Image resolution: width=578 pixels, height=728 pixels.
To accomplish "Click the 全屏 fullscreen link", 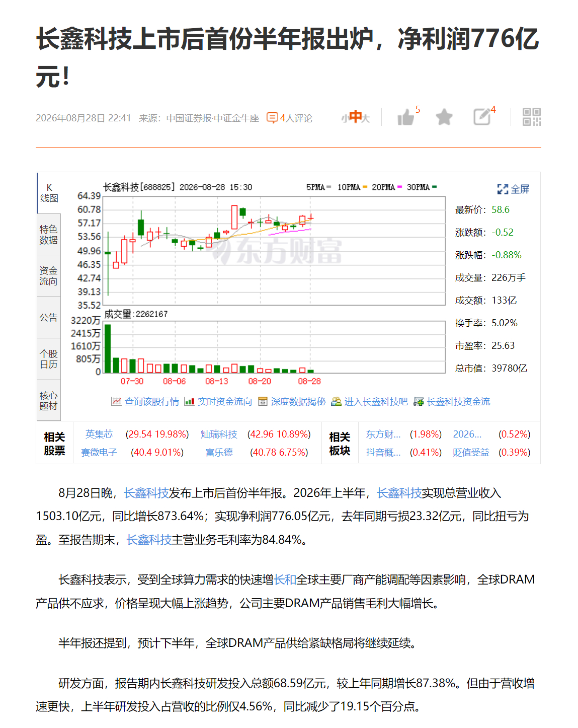I will point(520,189).
